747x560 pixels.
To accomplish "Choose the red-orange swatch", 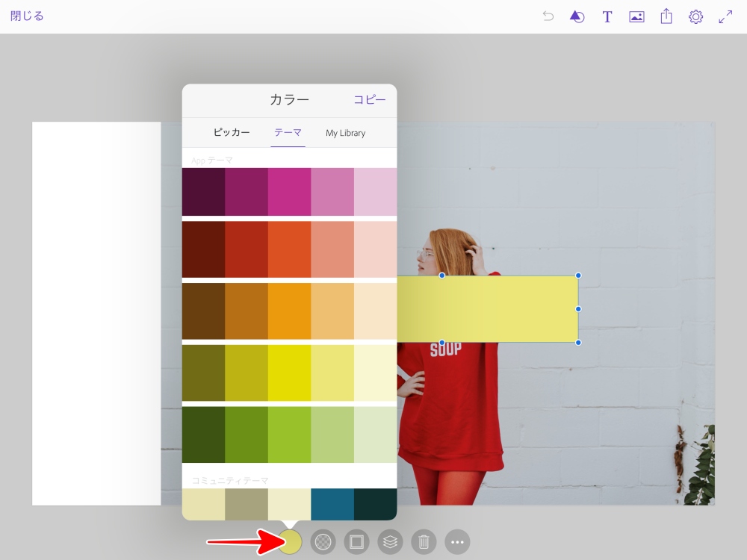I will coord(290,249).
